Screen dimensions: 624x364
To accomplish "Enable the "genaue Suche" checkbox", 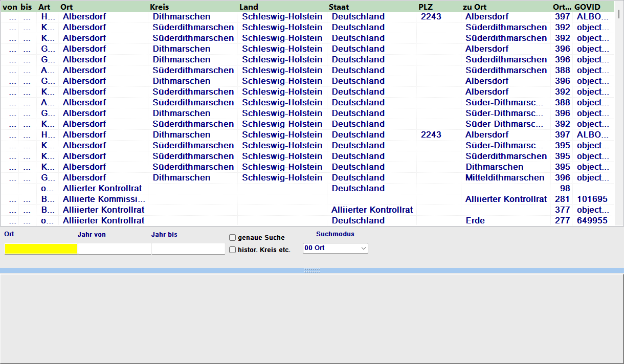I will click(x=232, y=237).
